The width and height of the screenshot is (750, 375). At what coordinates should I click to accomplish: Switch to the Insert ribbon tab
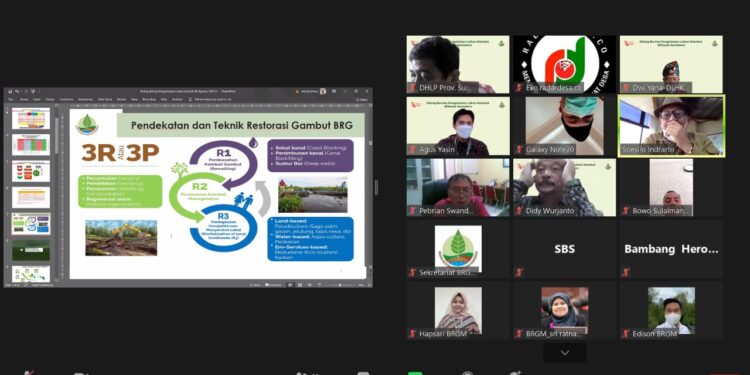37,99
